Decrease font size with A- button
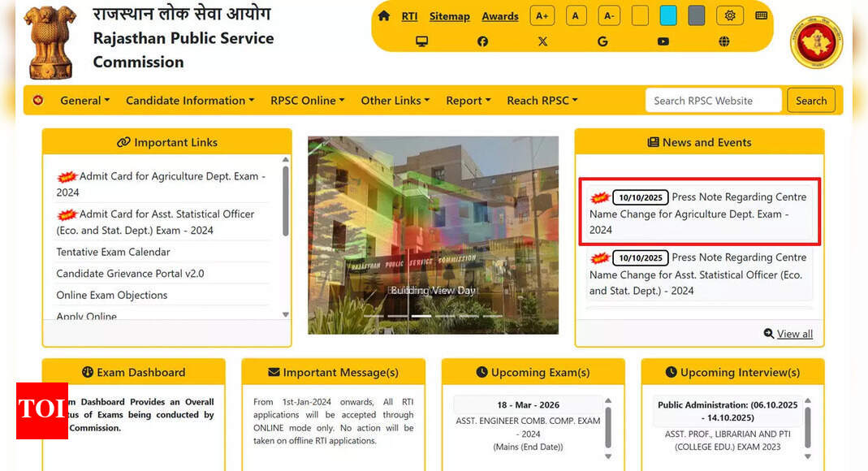868x471 pixels. point(609,15)
